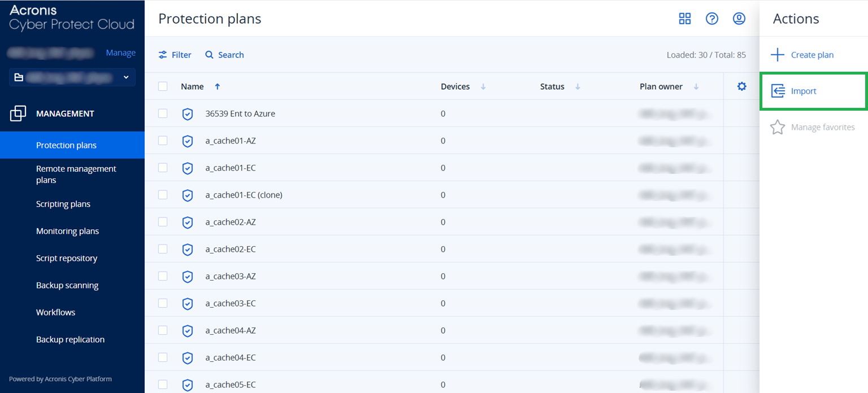Check the a_cache03-EC row checkbox

click(163, 303)
